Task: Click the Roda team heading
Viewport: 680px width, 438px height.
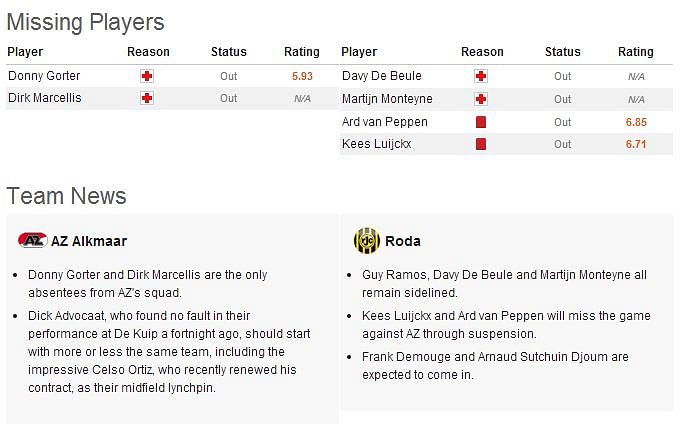Action: click(403, 241)
